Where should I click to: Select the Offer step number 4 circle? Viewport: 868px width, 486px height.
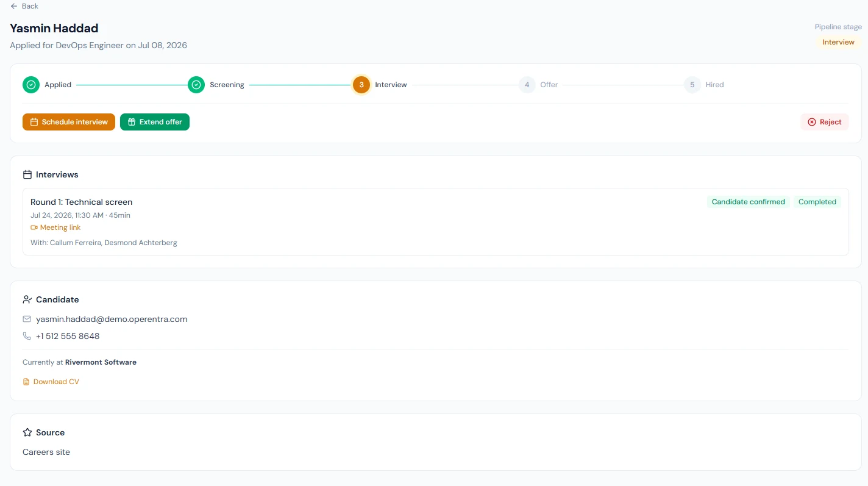(x=527, y=85)
